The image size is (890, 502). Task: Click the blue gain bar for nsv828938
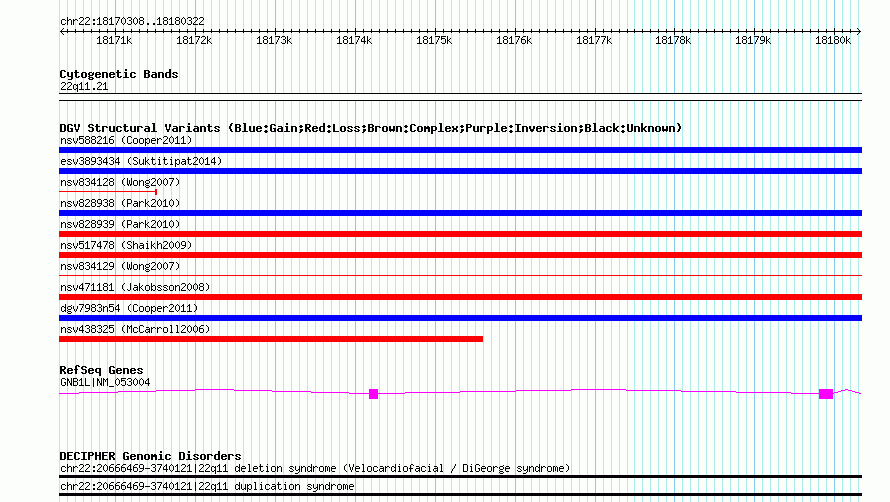coord(460,213)
